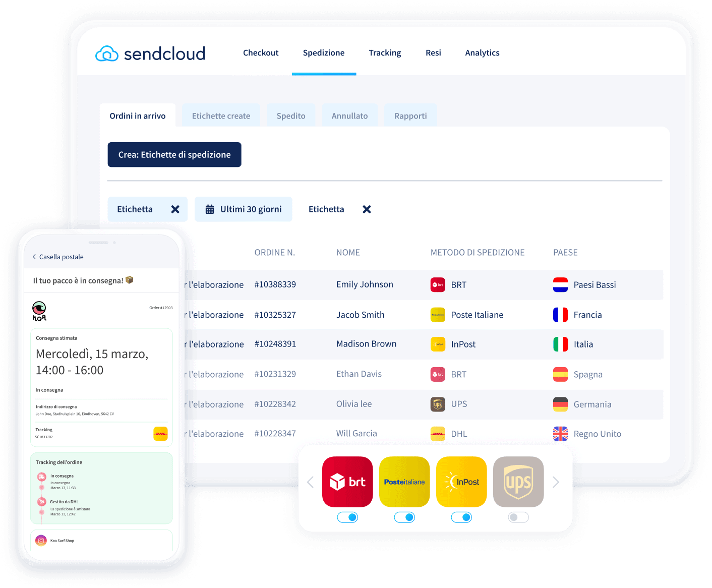Click the calendar icon in date filter
The width and height of the screenshot is (712, 588).
pyautogui.click(x=210, y=209)
